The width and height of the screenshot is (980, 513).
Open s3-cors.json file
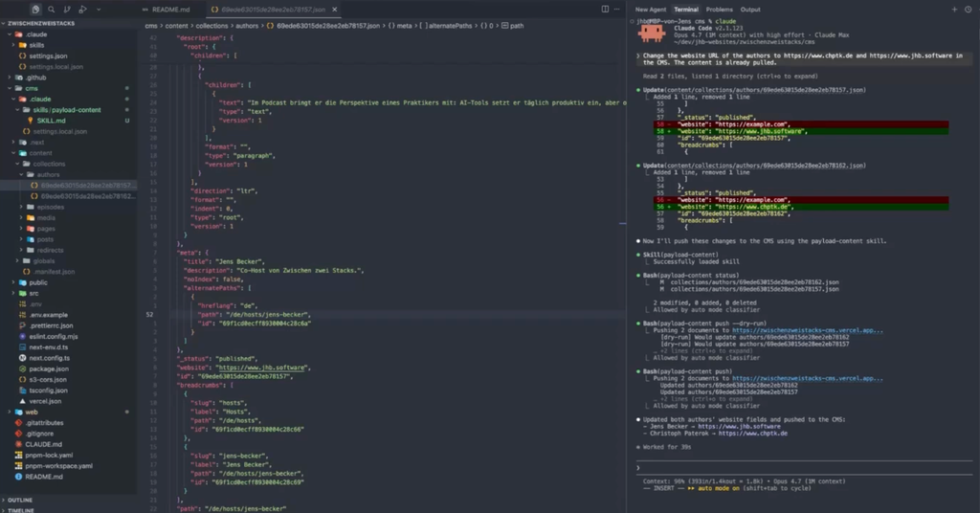click(x=48, y=379)
